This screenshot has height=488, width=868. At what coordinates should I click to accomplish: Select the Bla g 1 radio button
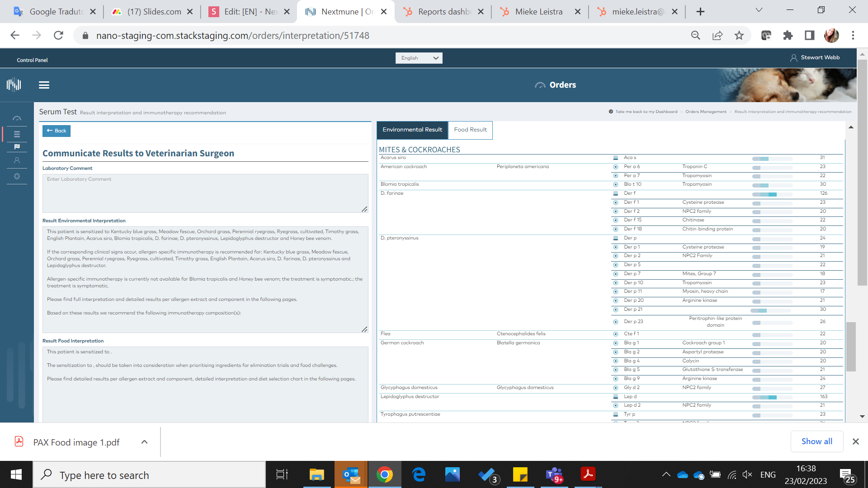pyautogui.click(x=615, y=343)
